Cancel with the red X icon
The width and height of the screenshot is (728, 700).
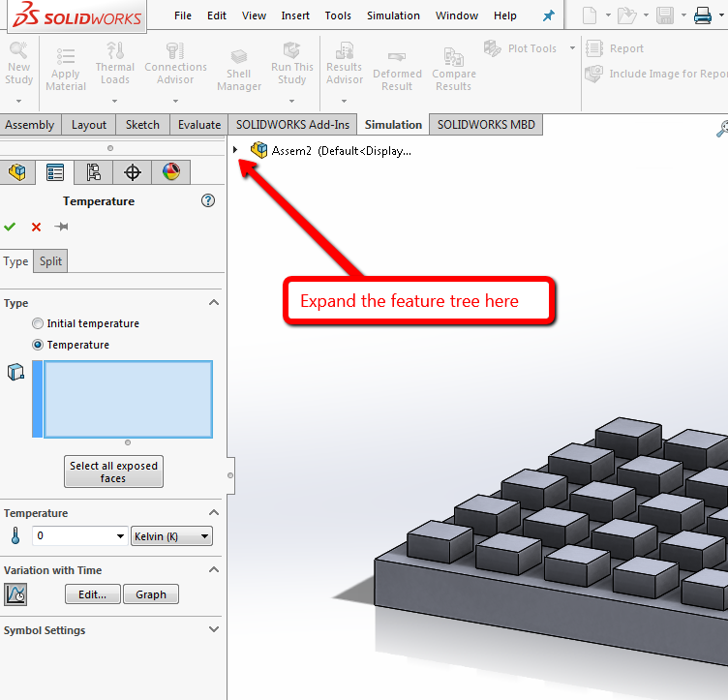coord(36,227)
